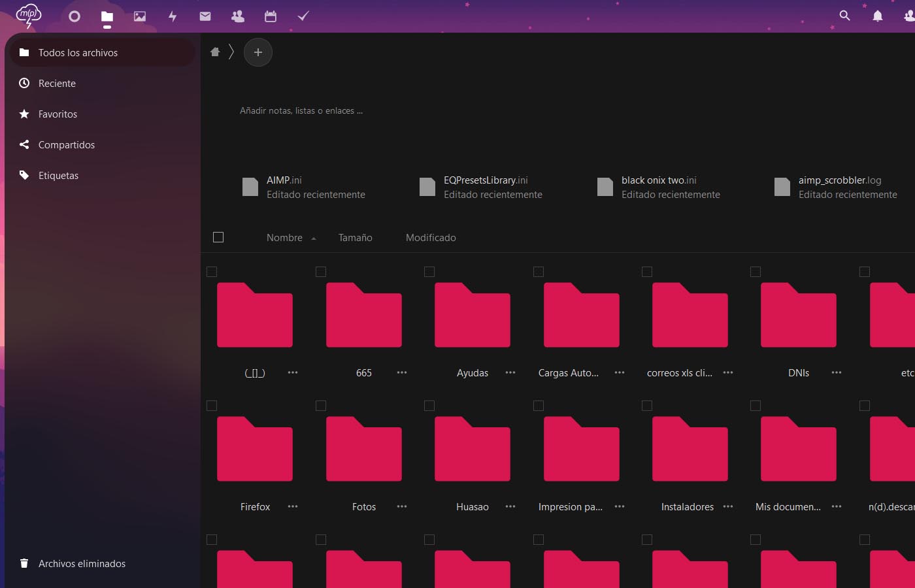Toggle the select-all files checkbox
Image resolution: width=915 pixels, height=588 pixels.
[x=218, y=237]
